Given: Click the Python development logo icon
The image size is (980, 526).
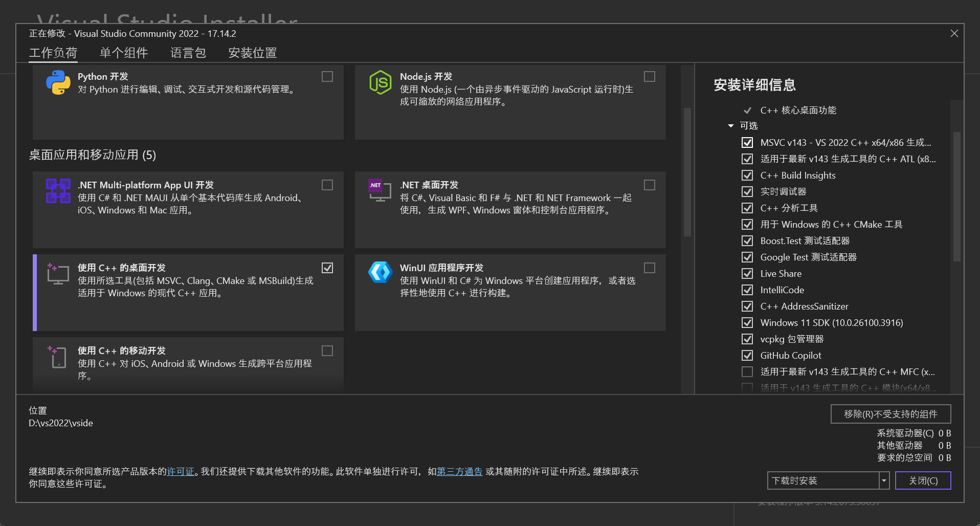Looking at the screenshot, I should tap(58, 82).
